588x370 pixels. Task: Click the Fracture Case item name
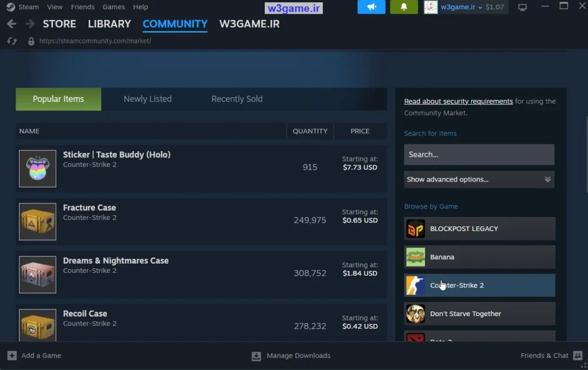click(89, 207)
